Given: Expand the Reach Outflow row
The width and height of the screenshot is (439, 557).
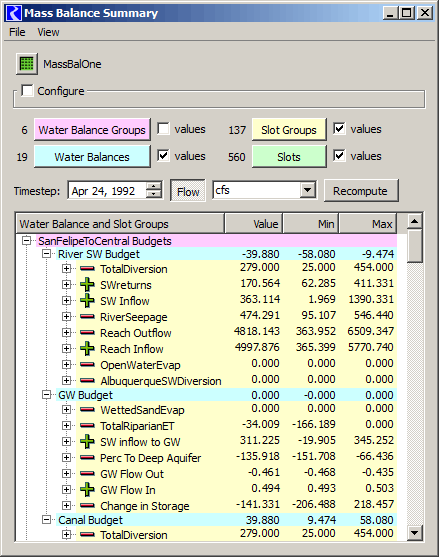Looking at the screenshot, I should [66, 332].
